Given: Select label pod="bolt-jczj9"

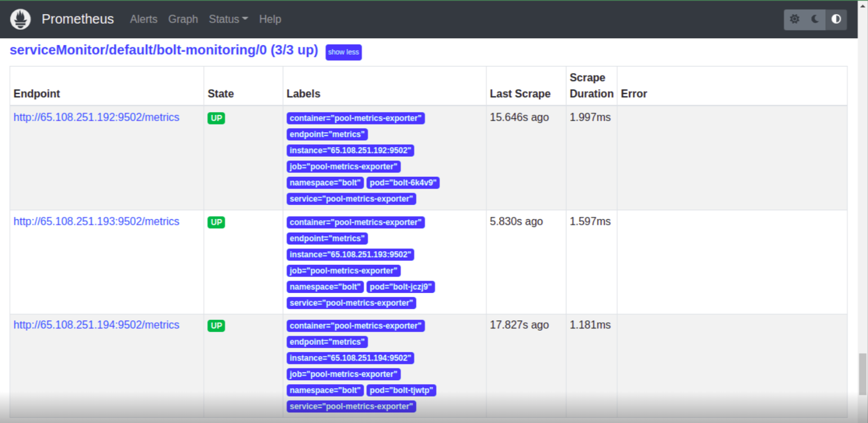Looking at the screenshot, I should coord(401,287).
